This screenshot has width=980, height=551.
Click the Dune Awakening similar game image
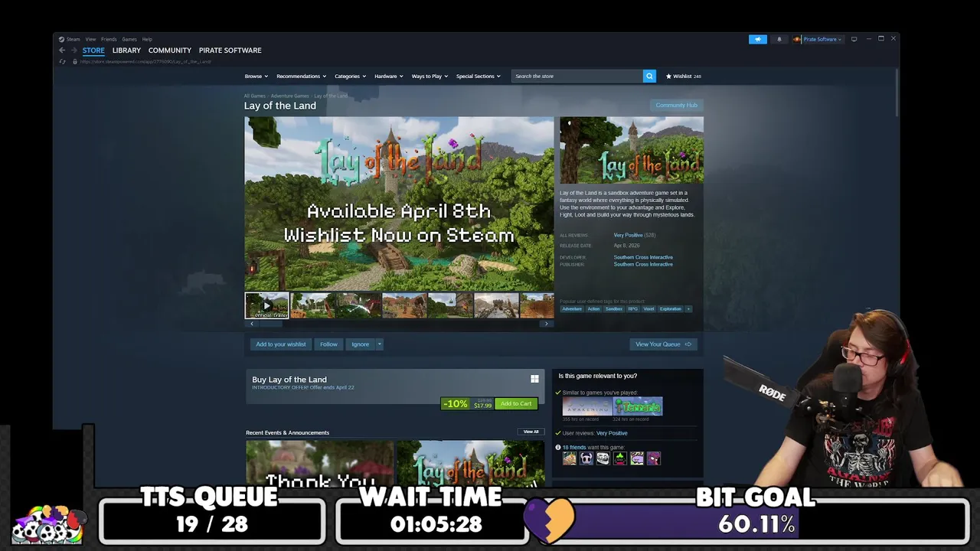click(x=587, y=406)
